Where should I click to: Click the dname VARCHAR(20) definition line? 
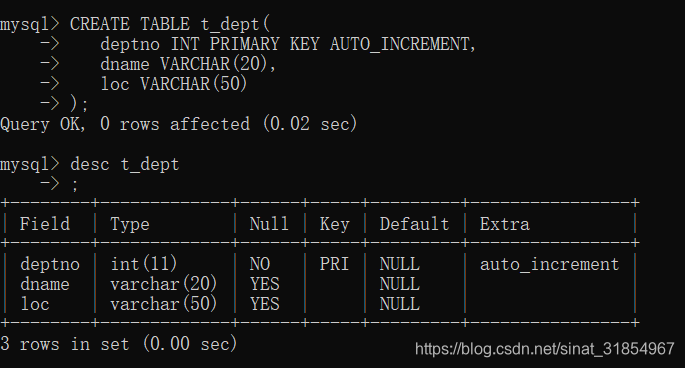pyautogui.click(x=188, y=64)
